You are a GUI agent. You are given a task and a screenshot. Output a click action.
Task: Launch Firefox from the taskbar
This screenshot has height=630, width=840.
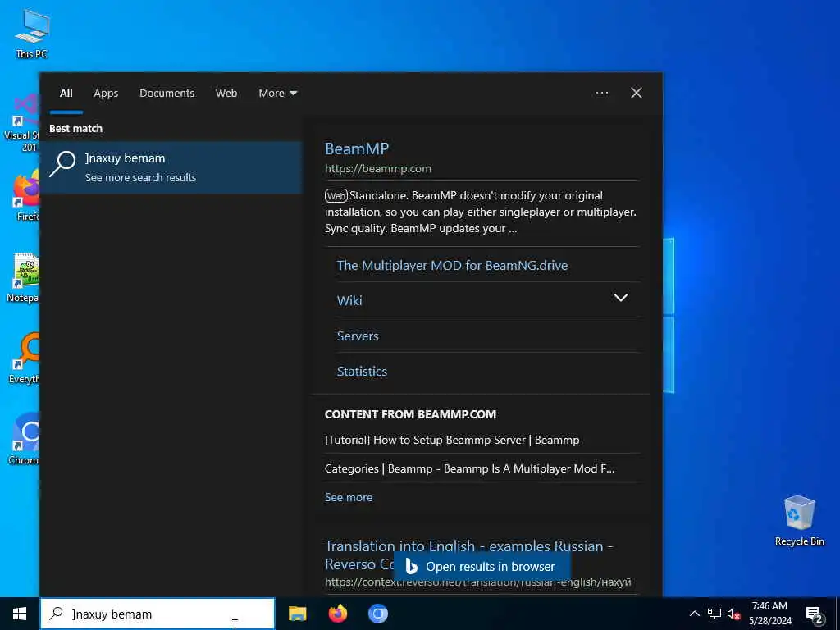337,614
